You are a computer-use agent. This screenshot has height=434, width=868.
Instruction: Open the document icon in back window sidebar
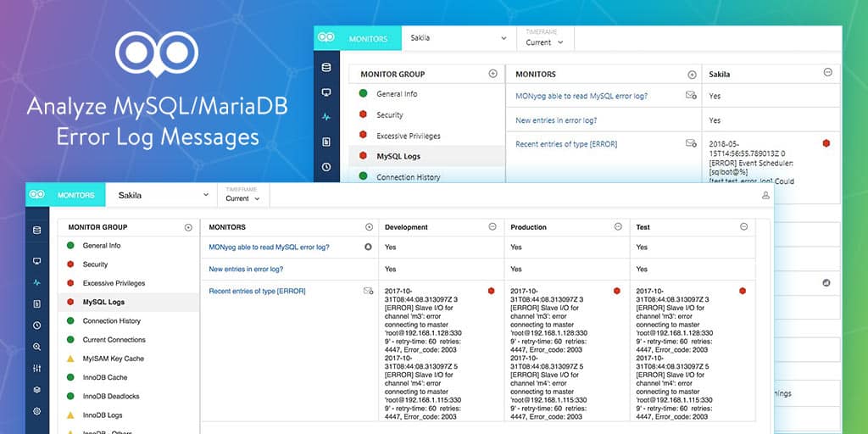pos(326,142)
